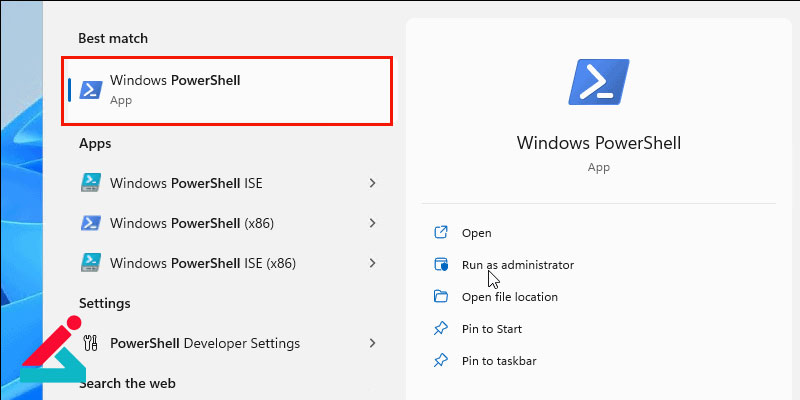
Task: Choose Pin to taskbar
Action: 499,361
